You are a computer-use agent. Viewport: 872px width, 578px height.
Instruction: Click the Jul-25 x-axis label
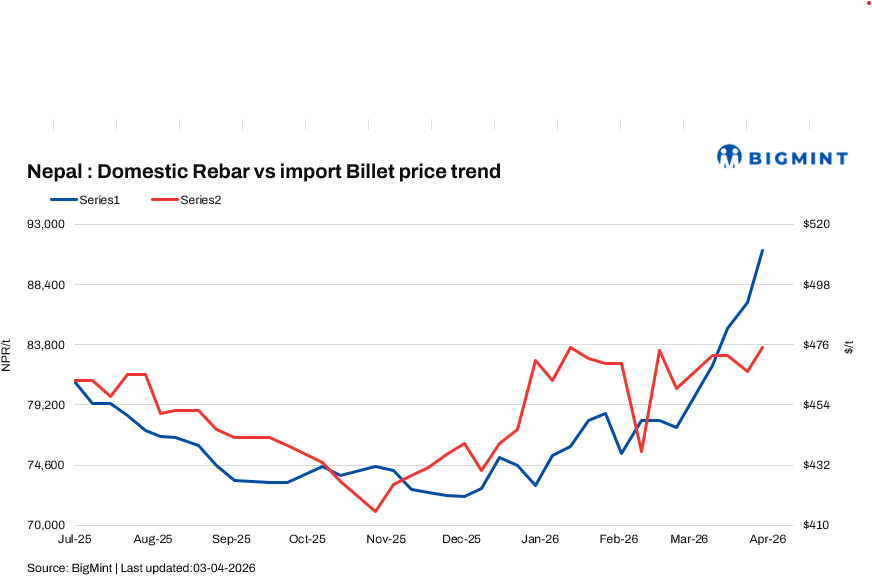[74, 539]
